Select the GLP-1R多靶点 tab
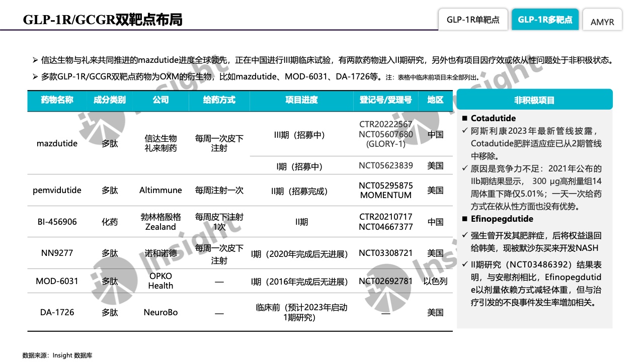This screenshot has height=362, width=644. click(x=545, y=20)
